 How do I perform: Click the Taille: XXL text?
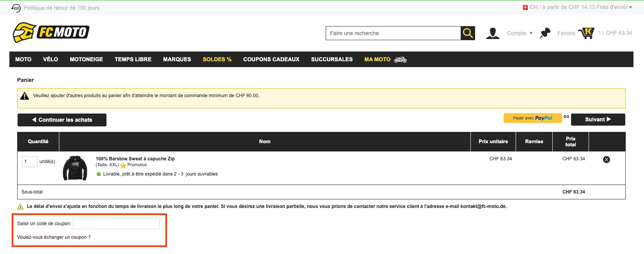point(107,165)
